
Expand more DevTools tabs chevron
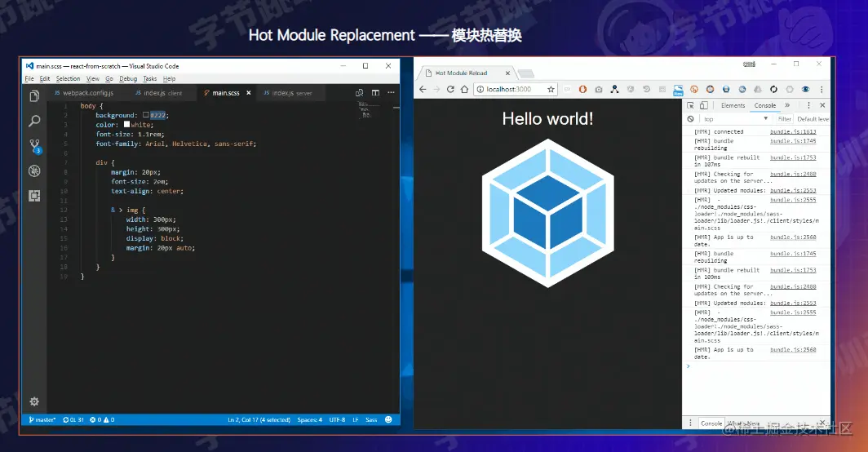click(787, 105)
